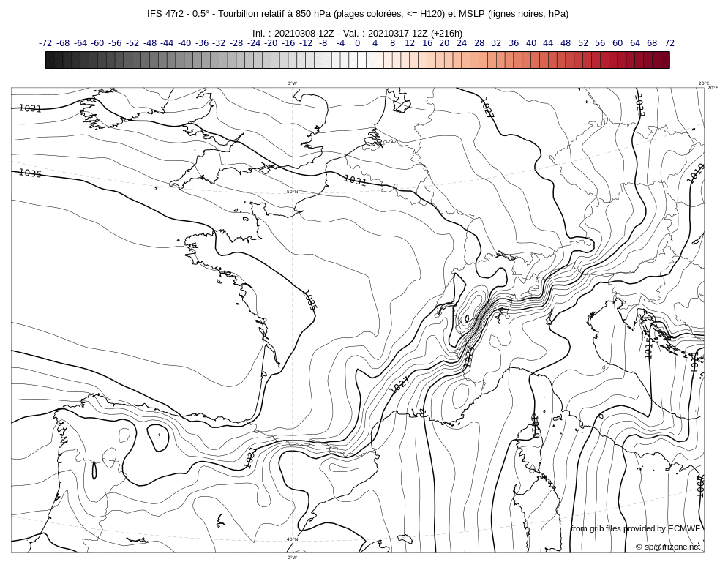Click the 1035 isobar label on the Atlantic edge
Screen dimensions: 728x562
click(x=30, y=173)
